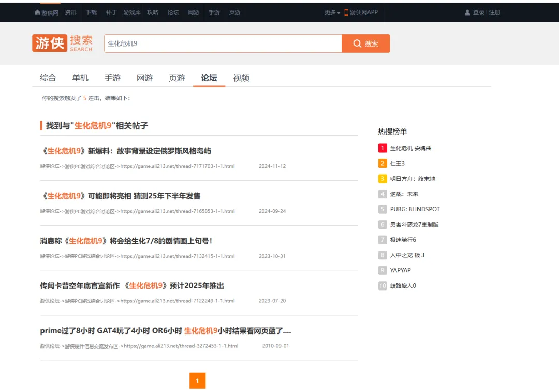Open hot search 极速骑行6
The width and height of the screenshot is (559, 392).
tap(403, 240)
